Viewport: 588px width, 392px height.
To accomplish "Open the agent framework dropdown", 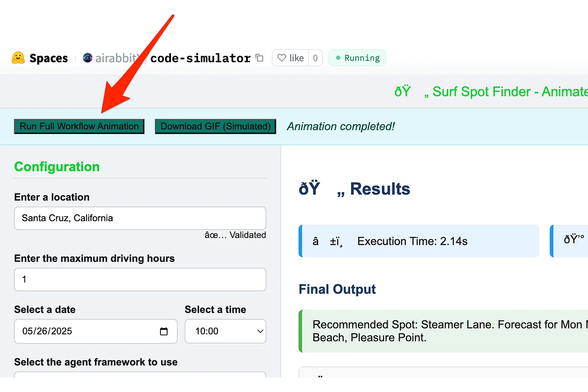I will coord(140,374).
